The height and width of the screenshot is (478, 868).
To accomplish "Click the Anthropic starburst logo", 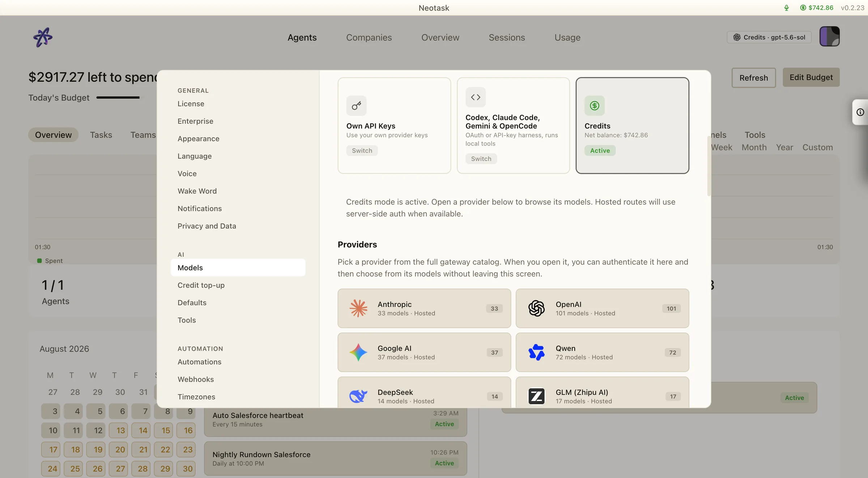I will [x=358, y=308].
